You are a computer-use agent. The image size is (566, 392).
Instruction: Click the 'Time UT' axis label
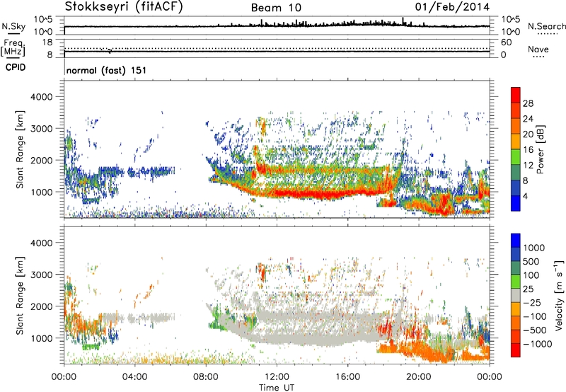click(x=277, y=388)
